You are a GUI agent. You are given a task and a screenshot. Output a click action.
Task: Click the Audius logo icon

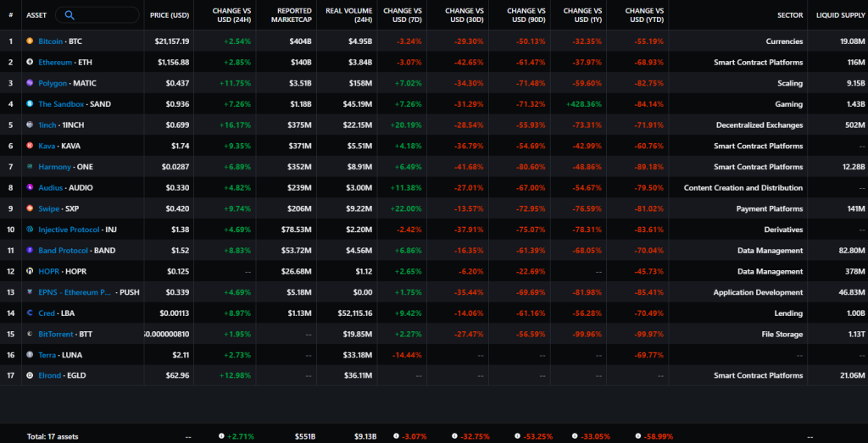click(30, 187)
